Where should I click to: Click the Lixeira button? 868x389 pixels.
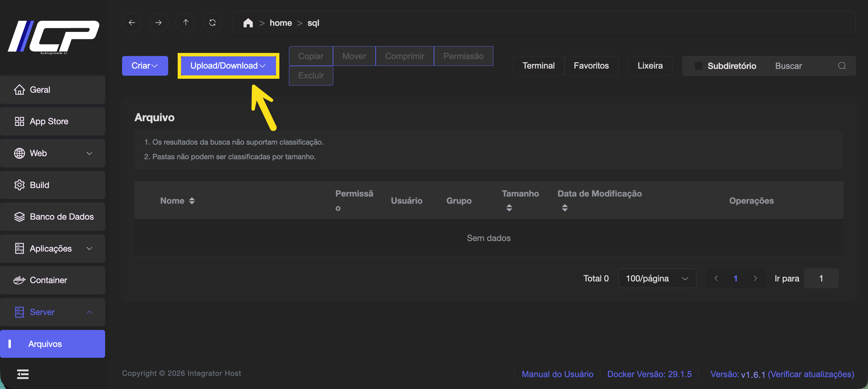(650, 66)
